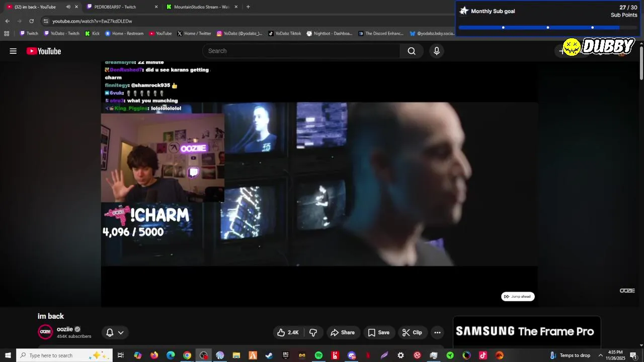Open the ooziie channel name link
The height and width of the screenshot is (362, 644).
pyautogui.click(x=65, y=329)
